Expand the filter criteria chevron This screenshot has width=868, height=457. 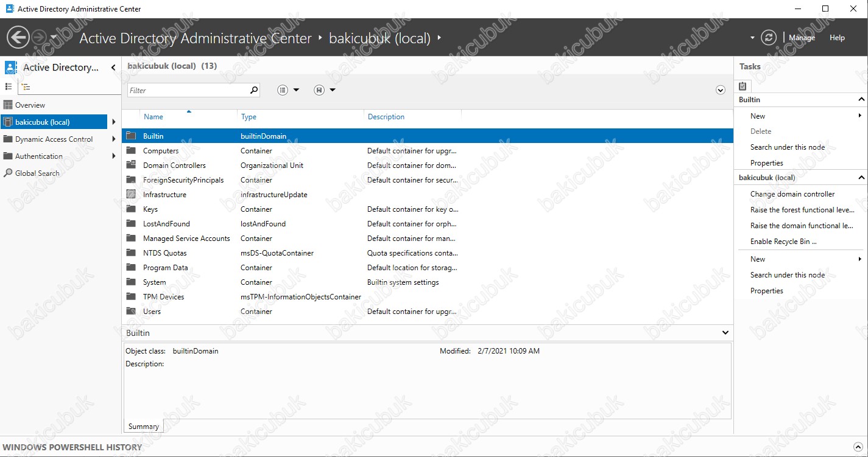721,90
